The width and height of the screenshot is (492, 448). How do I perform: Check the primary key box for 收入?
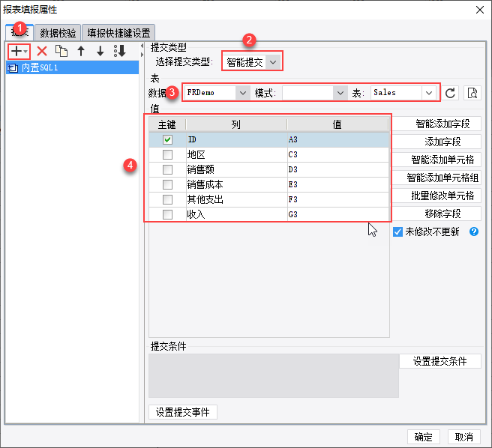(167, 214)
